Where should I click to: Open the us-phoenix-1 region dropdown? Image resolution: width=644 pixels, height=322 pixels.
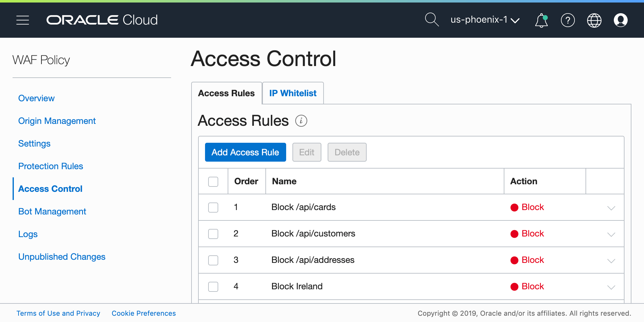(x=485, y=20)
